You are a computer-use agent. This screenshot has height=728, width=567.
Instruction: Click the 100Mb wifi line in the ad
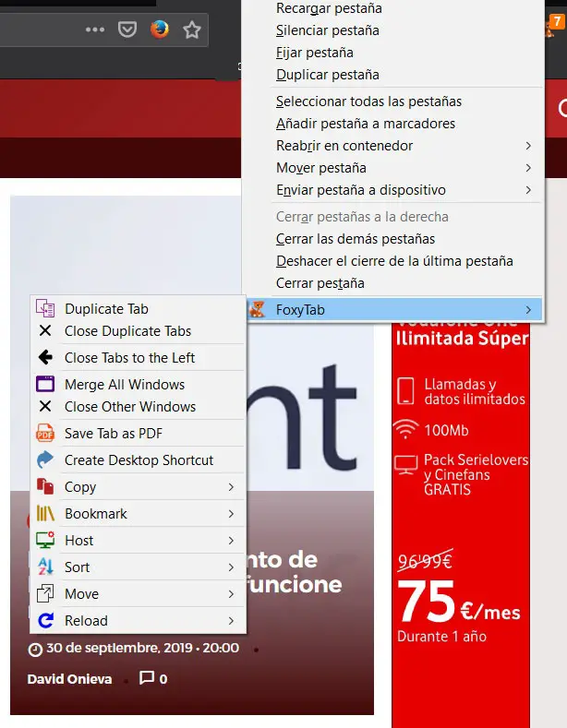(x=430, y=430)
